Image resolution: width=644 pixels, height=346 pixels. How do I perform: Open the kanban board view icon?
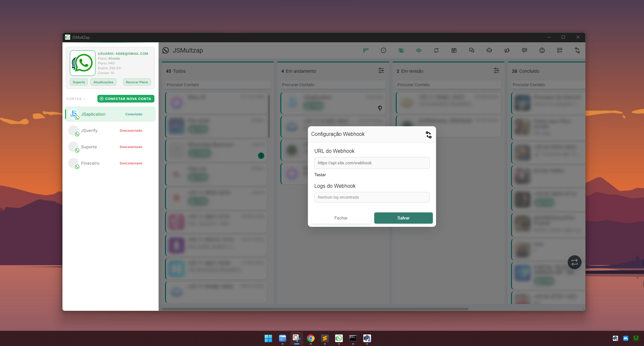coord(366,50)
